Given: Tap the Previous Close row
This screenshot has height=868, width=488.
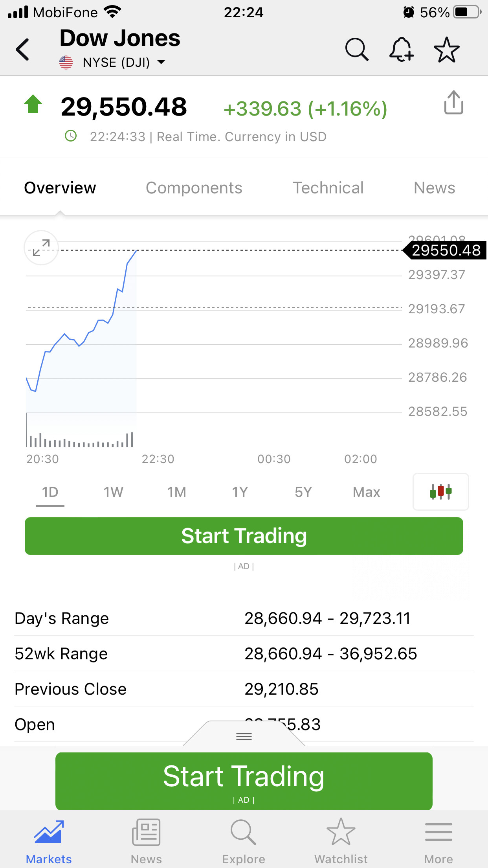Looking at the screenshot, I should click(244, 689).
